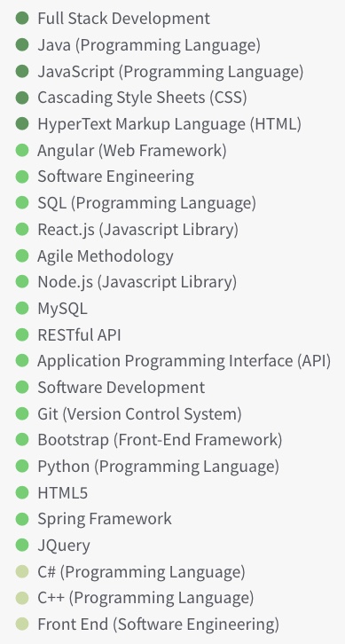Viewport: 345px width, 644px height.
Task: Click the dot next to Java (Programming Language)
Action: tap(22, 44)
